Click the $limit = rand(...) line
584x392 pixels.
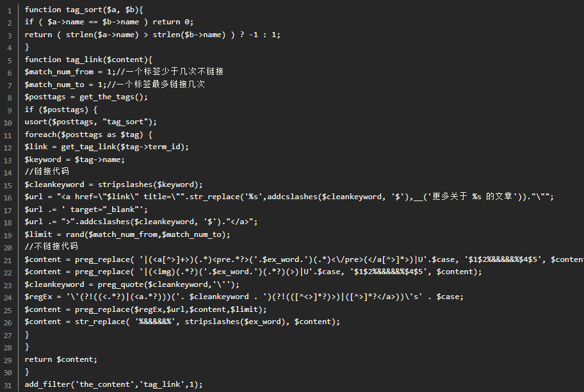127,234
